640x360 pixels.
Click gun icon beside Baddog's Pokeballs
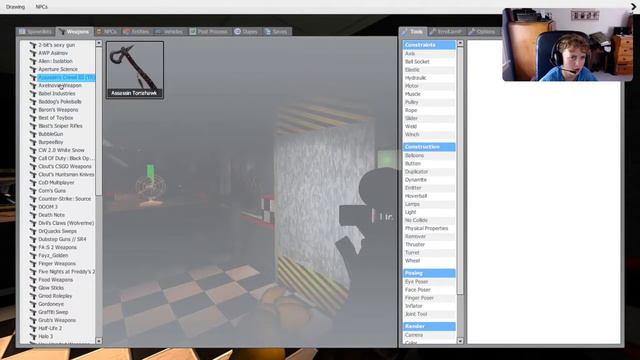(33, 102)
